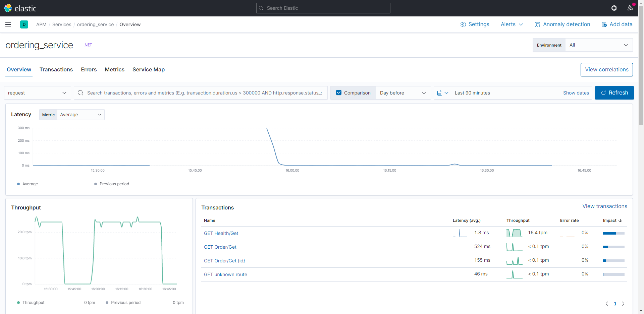Click View correlations button
This screenshot has width=644, height=314.
(x=606, y=70)
